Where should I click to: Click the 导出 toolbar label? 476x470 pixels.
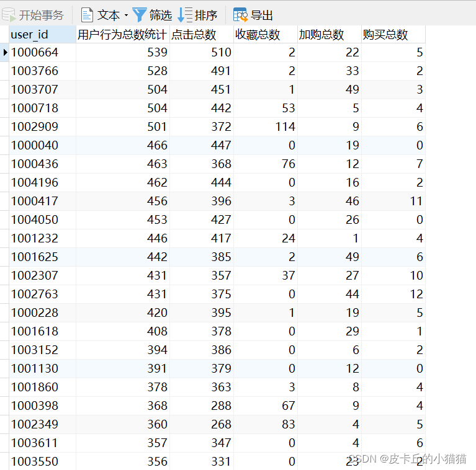click(262, 15)
